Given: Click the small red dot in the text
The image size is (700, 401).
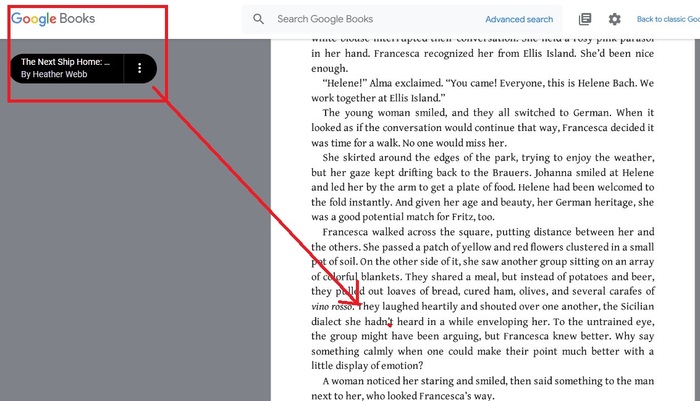Looking at the screenshot, I should coord(389,324).
